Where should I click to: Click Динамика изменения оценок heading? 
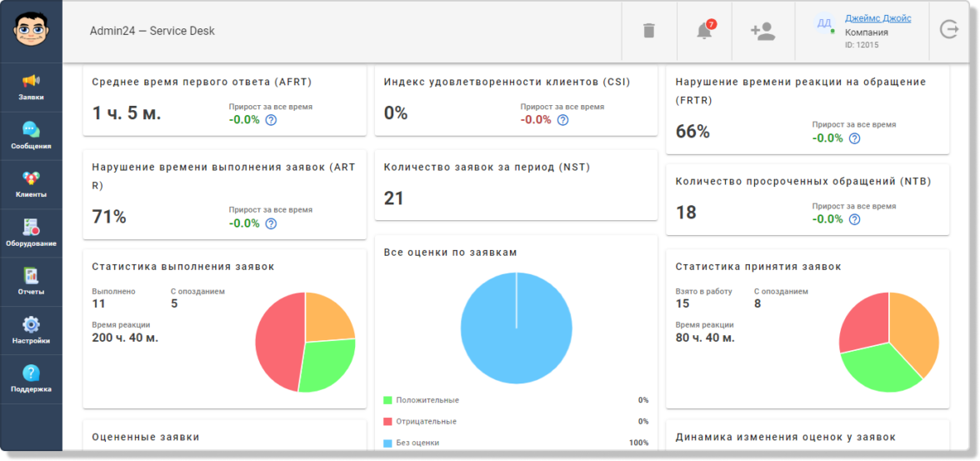click(787, 437)
